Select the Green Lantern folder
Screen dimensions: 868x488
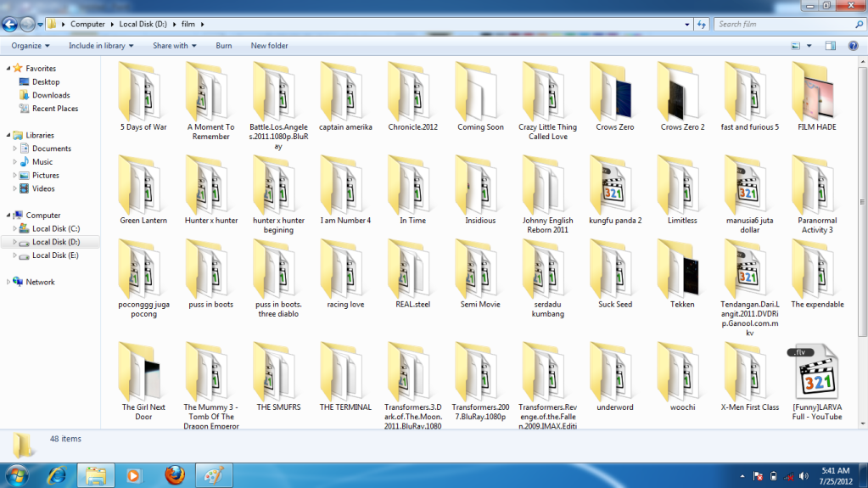click(x=143, y=191)
